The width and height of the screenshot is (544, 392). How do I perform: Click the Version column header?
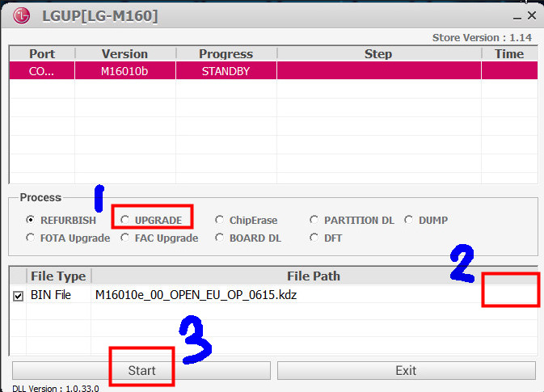tap(125, 54)
